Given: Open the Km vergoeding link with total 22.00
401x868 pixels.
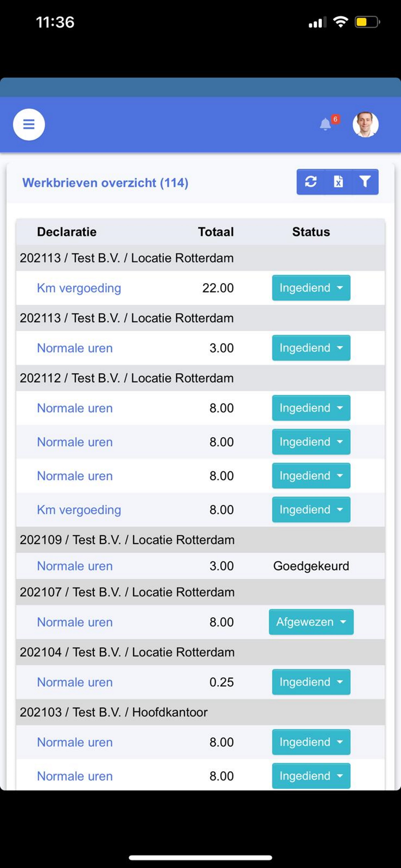Looking at the screenshot, I should tap(79, 288).
